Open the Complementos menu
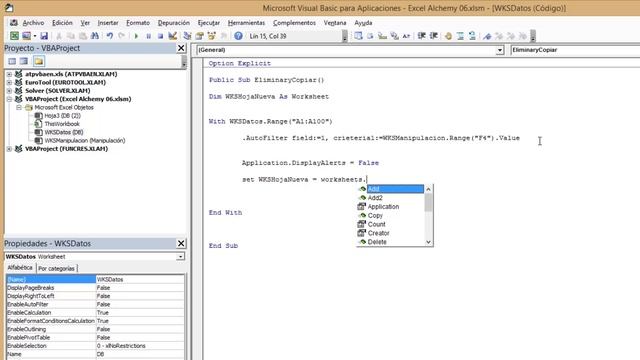This screenshot has height=360, width=640. 294,23
